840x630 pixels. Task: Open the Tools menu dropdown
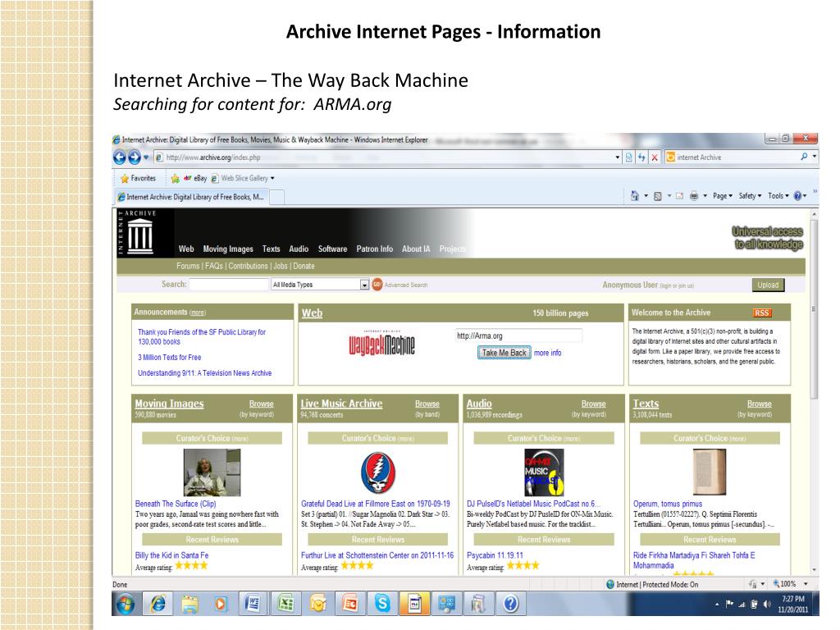coord(778,196)
